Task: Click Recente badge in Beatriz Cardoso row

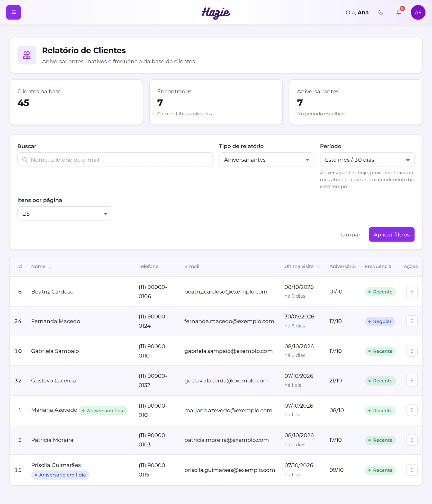Action: click(x=380, y=292)
